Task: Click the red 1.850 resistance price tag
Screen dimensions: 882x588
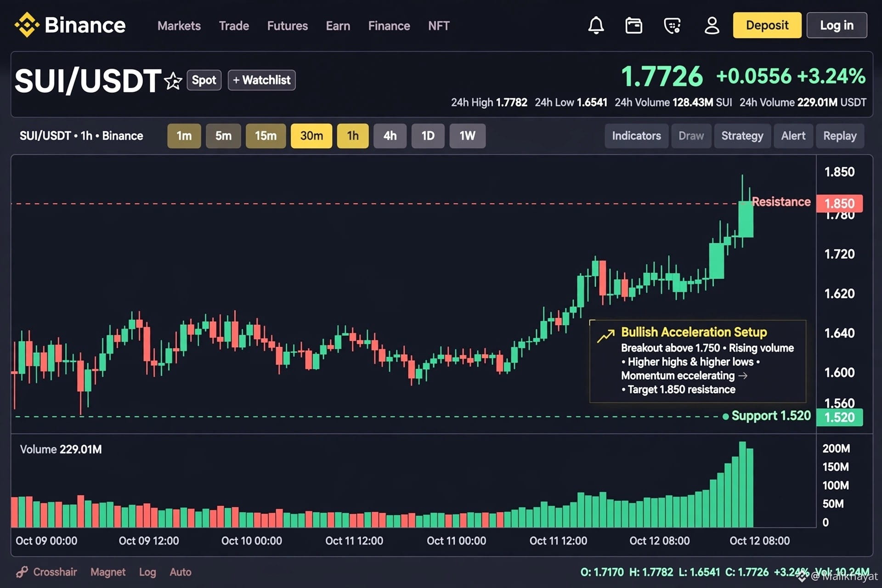Action: 839,204
